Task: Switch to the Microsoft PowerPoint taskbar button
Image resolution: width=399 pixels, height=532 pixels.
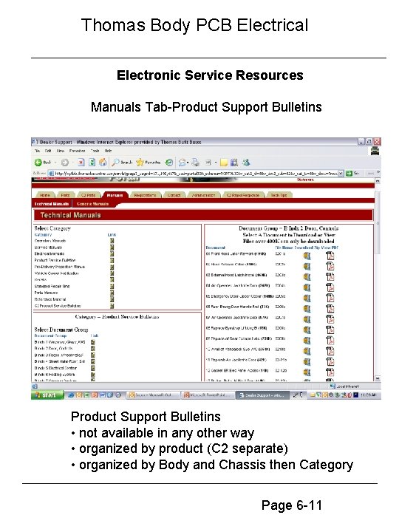Action: 208,395
